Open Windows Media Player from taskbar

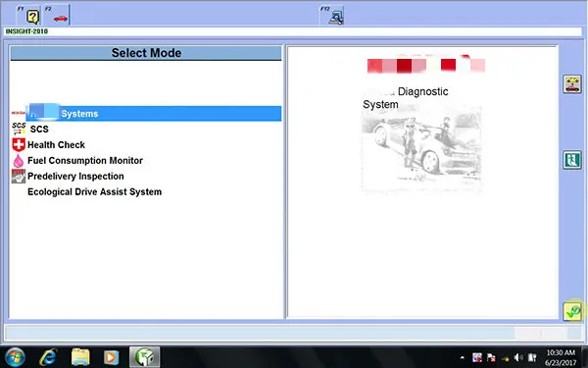coord(111,357)
